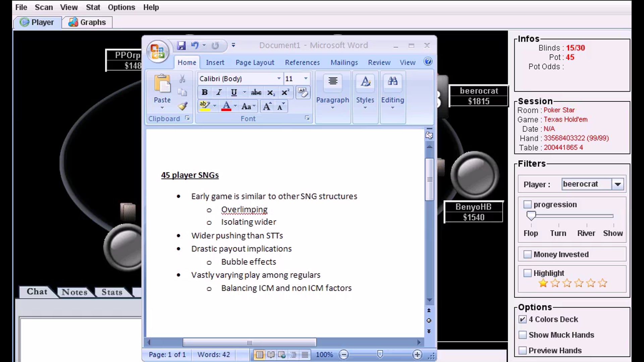
Task: Enable Show Muck Hands option
Action: tap(523, 335)
